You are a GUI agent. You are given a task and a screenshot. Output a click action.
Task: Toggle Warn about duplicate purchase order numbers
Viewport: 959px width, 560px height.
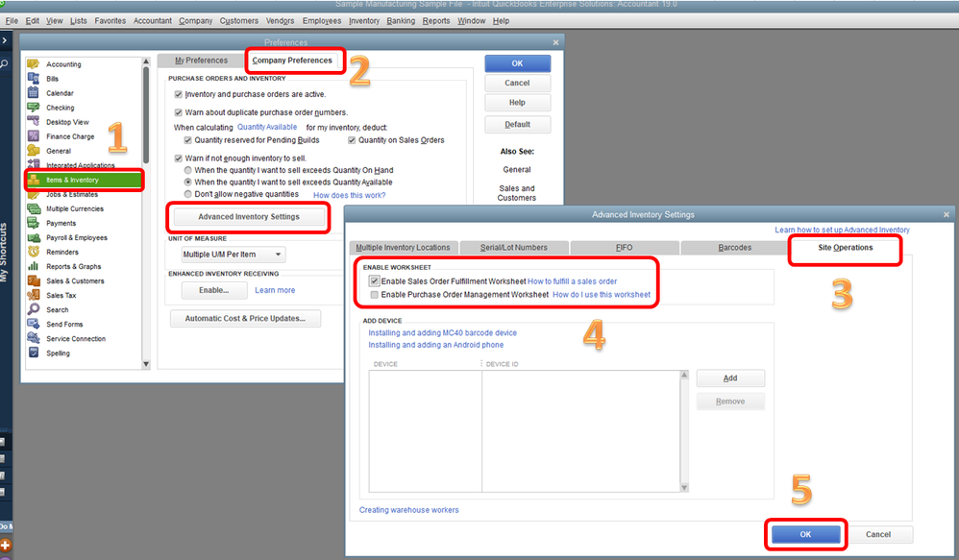(179, 112)
